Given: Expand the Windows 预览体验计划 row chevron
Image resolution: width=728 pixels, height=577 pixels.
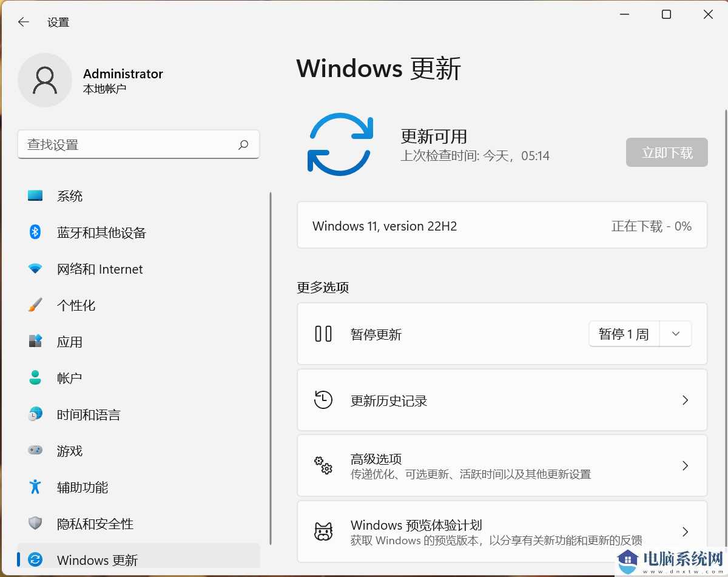Looking at the screenshot, I should 685,531.
